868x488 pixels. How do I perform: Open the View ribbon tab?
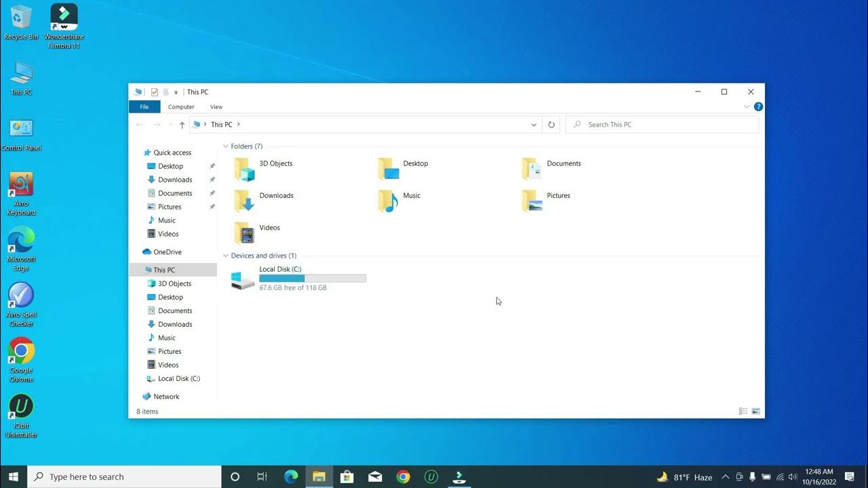click(216, 106)
